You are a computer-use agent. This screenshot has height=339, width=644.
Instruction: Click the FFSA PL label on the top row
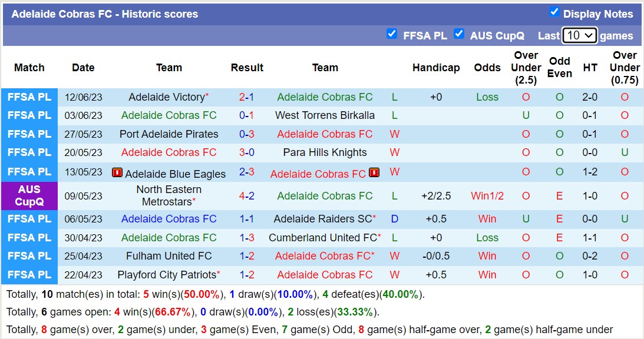click(29, 97)
